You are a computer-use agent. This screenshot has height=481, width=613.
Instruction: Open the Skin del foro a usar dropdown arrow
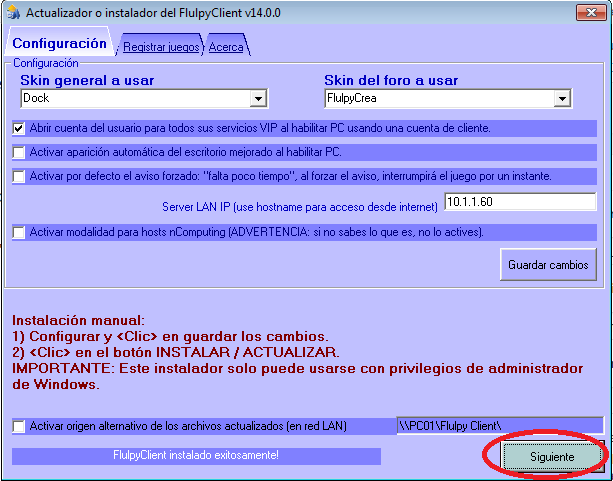[x=562, y=98]
